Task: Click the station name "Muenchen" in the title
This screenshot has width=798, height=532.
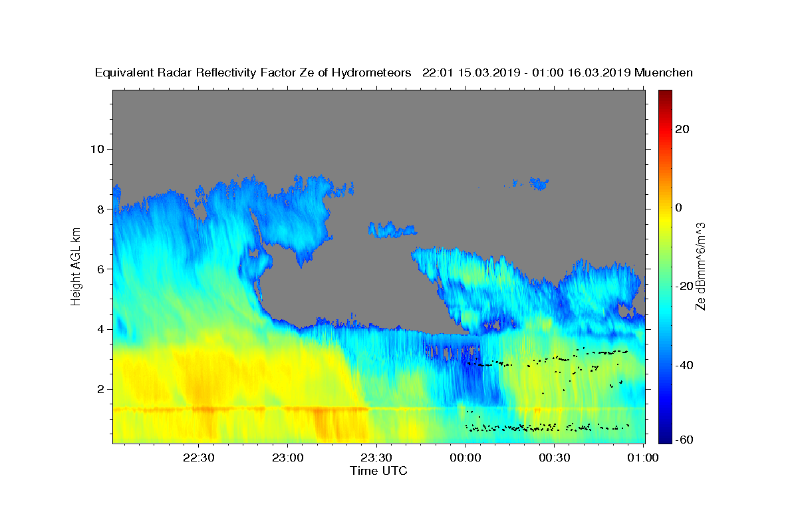Action: point(664,72)
